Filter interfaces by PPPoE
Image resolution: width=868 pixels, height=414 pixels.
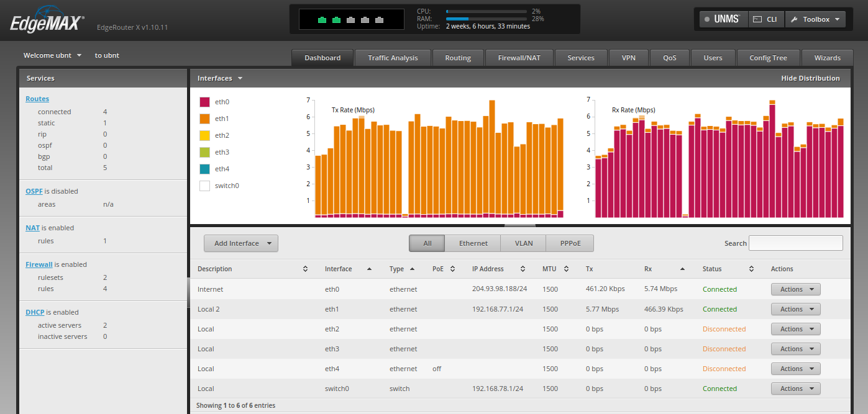point(570,243)
